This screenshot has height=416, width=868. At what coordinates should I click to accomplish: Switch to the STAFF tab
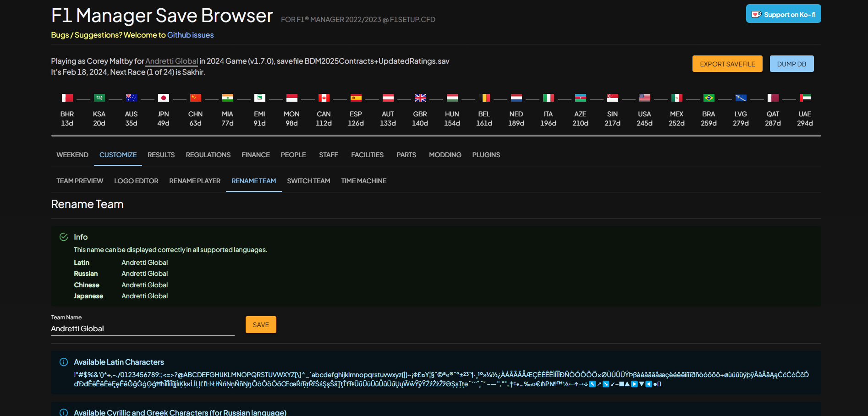coord(329,155)
